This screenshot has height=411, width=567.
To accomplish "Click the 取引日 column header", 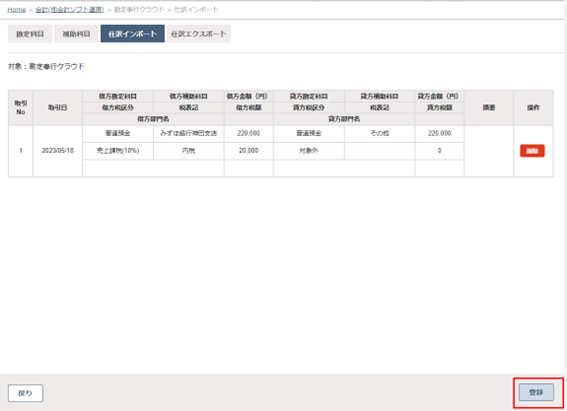I will tap(58, 108).
